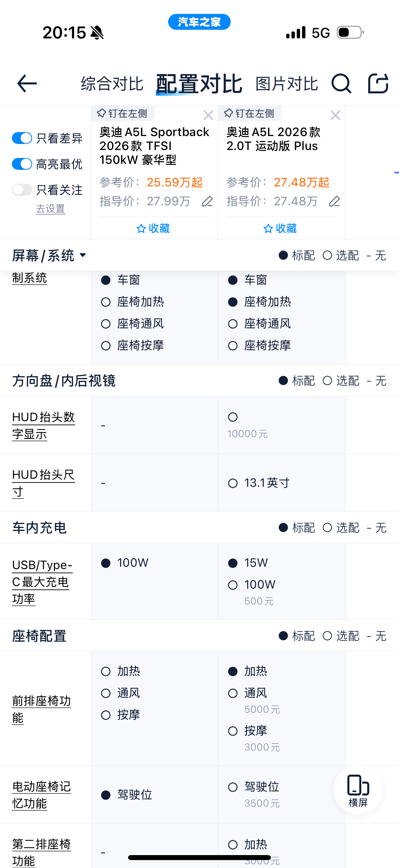The height and width of the screenshot is (868, 399).
Task: Open HUD抬头数字显示 parameter explanation
Action: click(x=43, y=425)
